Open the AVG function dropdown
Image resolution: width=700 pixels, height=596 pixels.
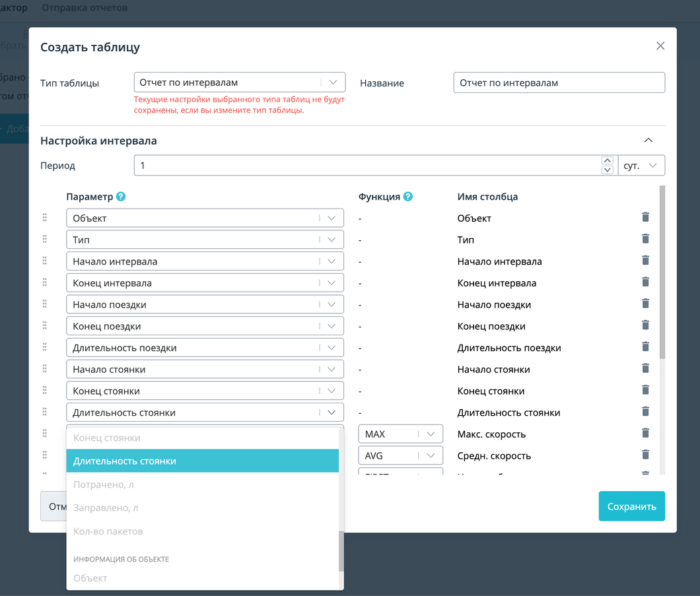[x=400, y=455]
